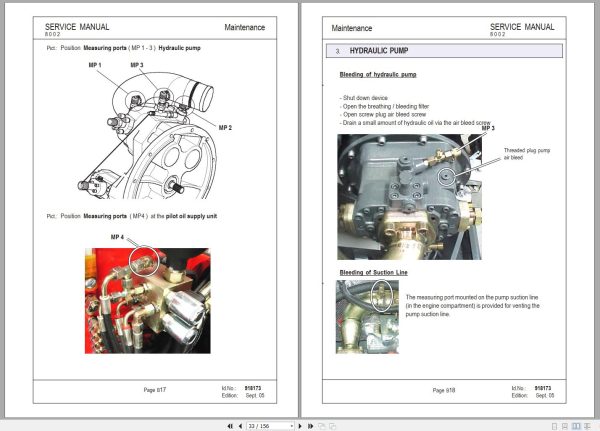Click the hydraulic pump measuring ports diagram
Screen dimensions: 600x431
pos(147,135)
